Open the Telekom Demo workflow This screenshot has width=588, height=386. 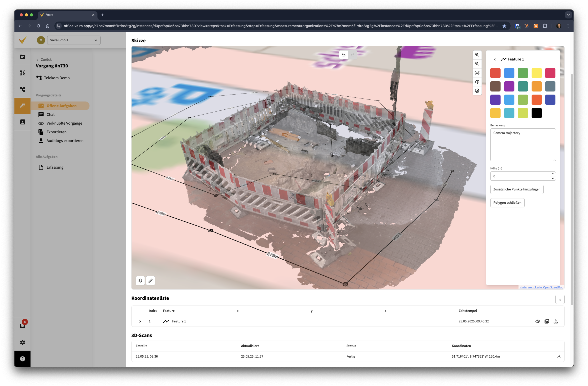coord(53,78)
